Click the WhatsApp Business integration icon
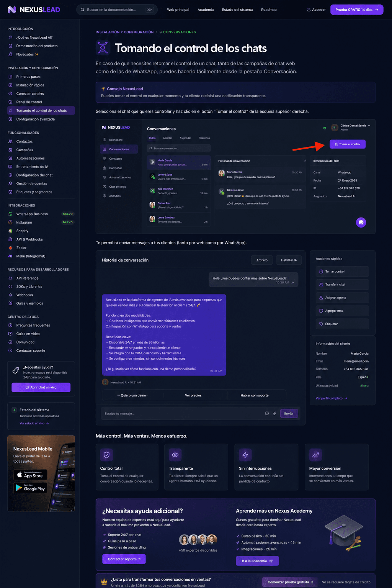Image resolution: width=392 pixels, height=588 pixels. pos(10,214)
